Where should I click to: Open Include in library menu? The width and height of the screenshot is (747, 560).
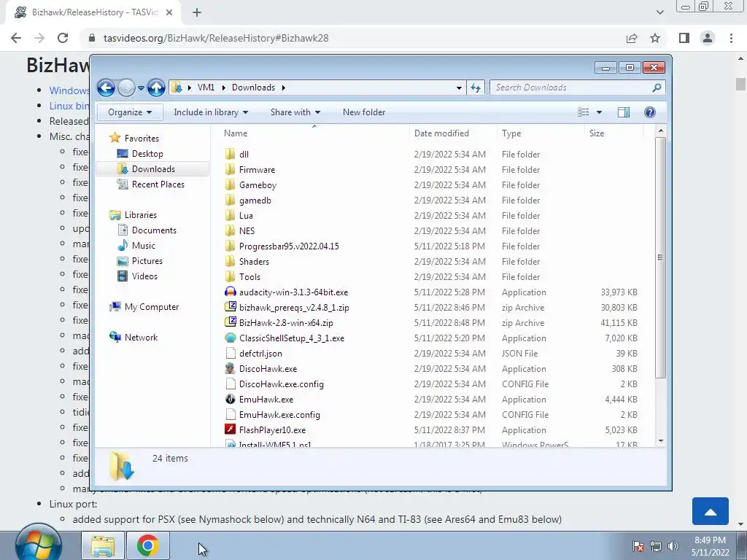(x=211, y=112)
